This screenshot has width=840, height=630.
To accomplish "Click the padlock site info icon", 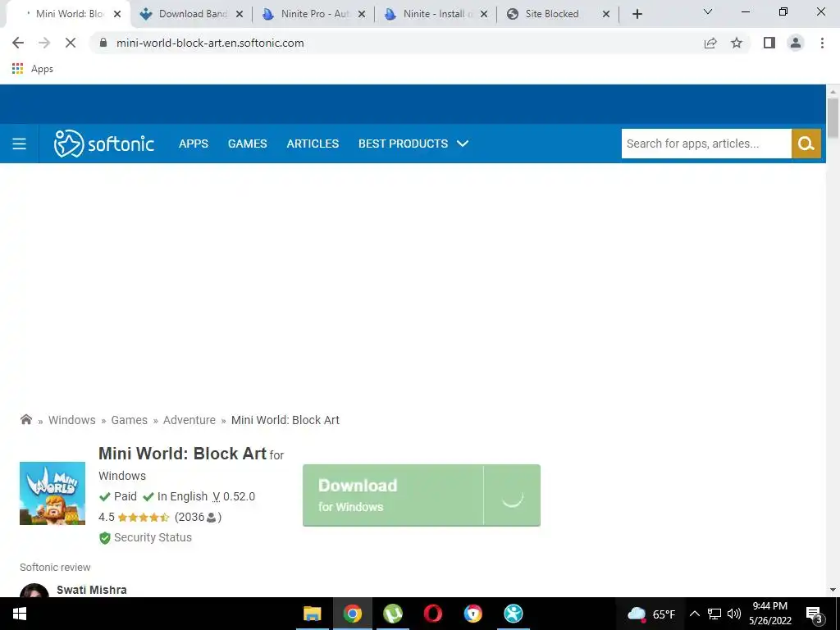I will [x=103, y=43].
